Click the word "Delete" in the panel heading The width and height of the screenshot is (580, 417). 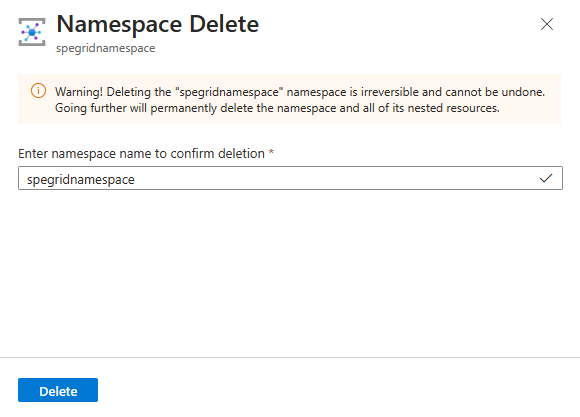pos(224,24)
